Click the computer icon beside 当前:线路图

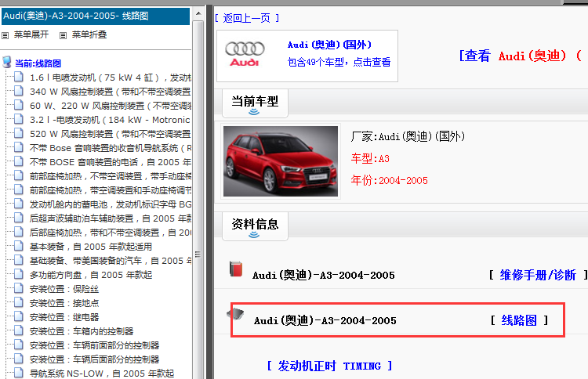(x=7, y=62)
